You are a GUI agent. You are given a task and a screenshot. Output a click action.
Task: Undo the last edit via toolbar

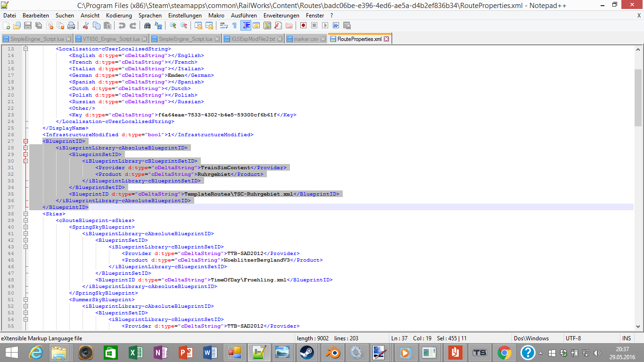point(122,25)
